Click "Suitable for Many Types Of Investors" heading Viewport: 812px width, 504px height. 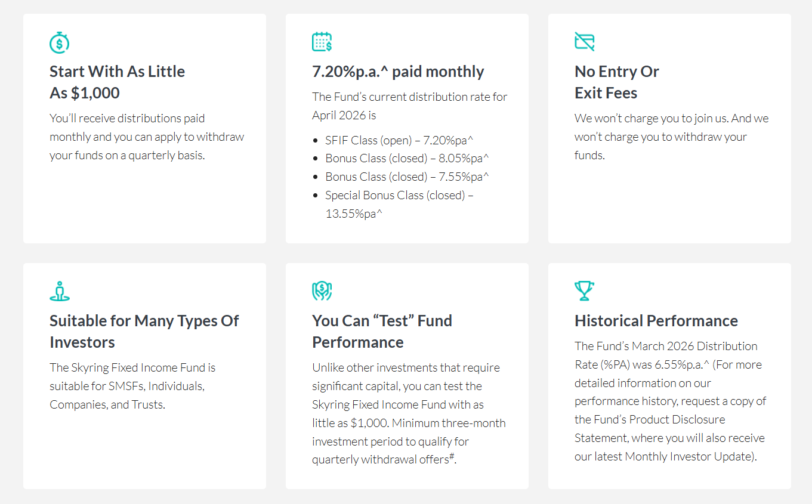(x=144, y=332)
